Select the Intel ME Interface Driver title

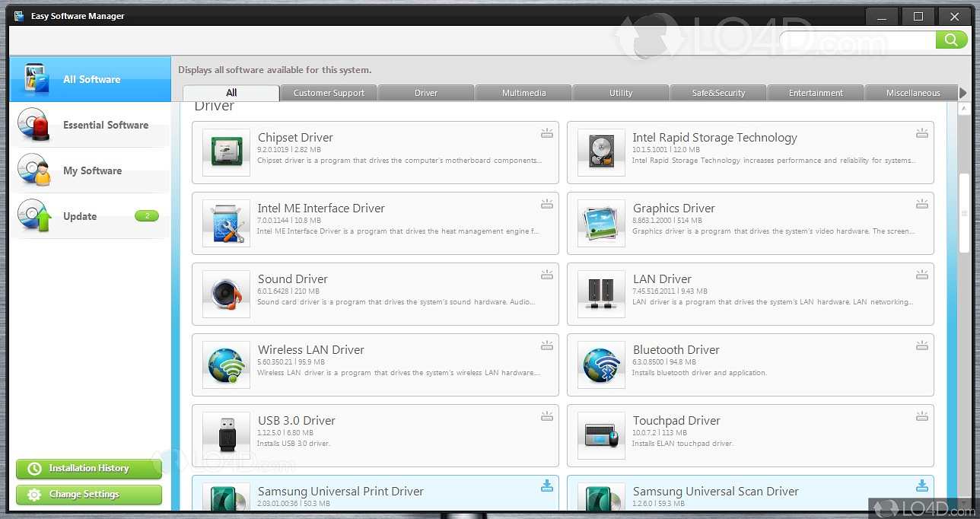point(321,209)
